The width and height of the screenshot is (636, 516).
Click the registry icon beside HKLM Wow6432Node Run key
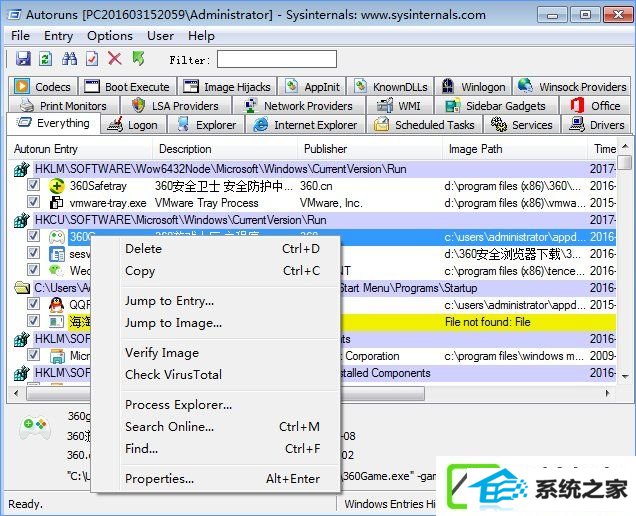(21, 169)
